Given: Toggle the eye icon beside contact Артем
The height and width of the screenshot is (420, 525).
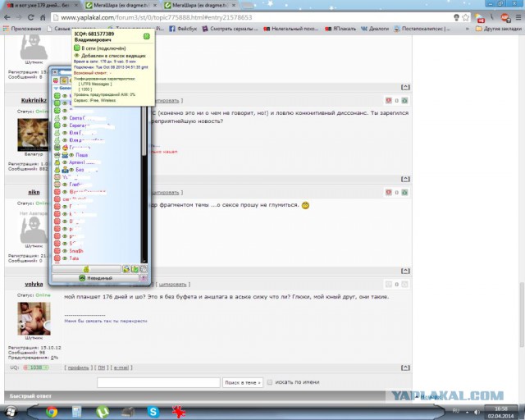Looking at the screenshot, I should tap(65, 162).
